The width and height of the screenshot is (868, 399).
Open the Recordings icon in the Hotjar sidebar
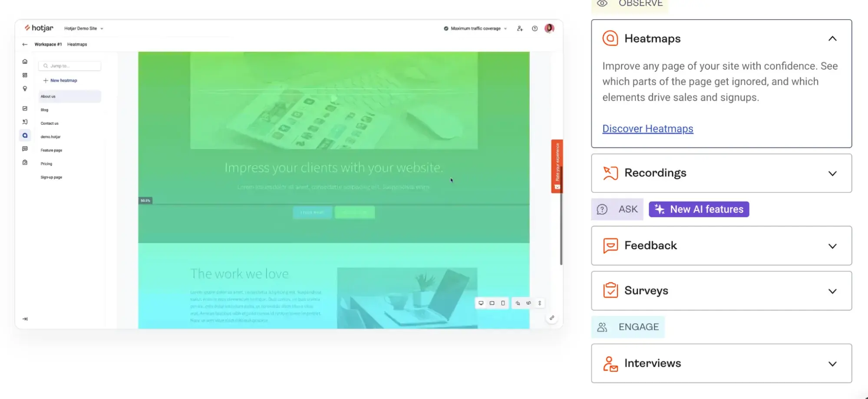(x=25, y=122)
